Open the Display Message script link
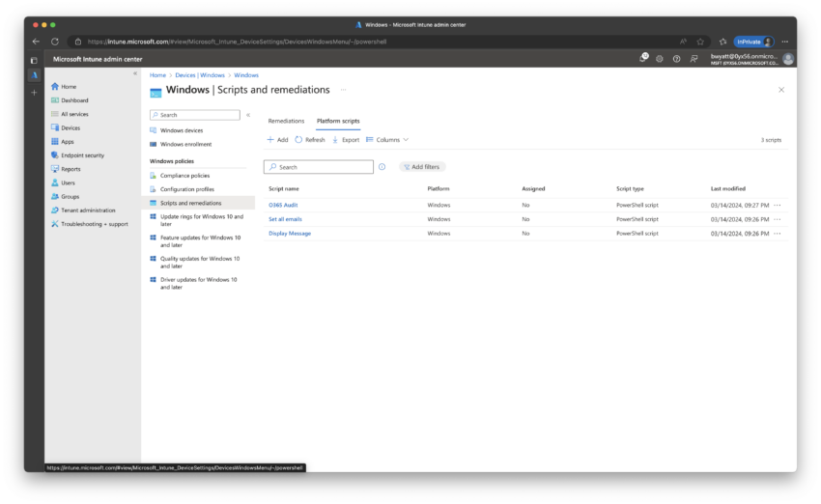821x504 pixels. coord(290,234)
